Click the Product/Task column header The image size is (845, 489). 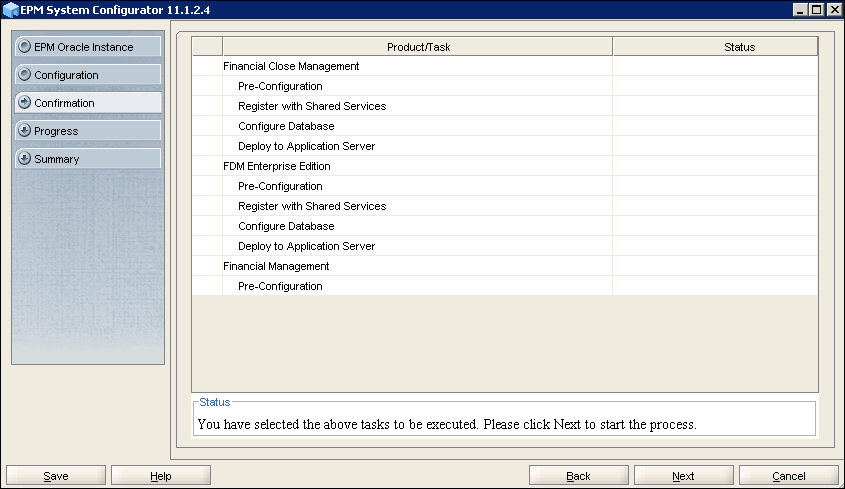coord(418,47)
